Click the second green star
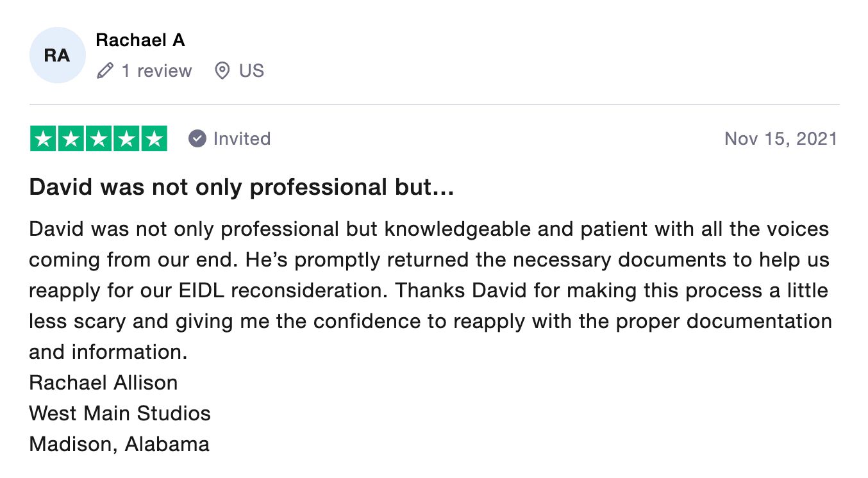Screen dimensions: 868x478 (x=71, y=139)
